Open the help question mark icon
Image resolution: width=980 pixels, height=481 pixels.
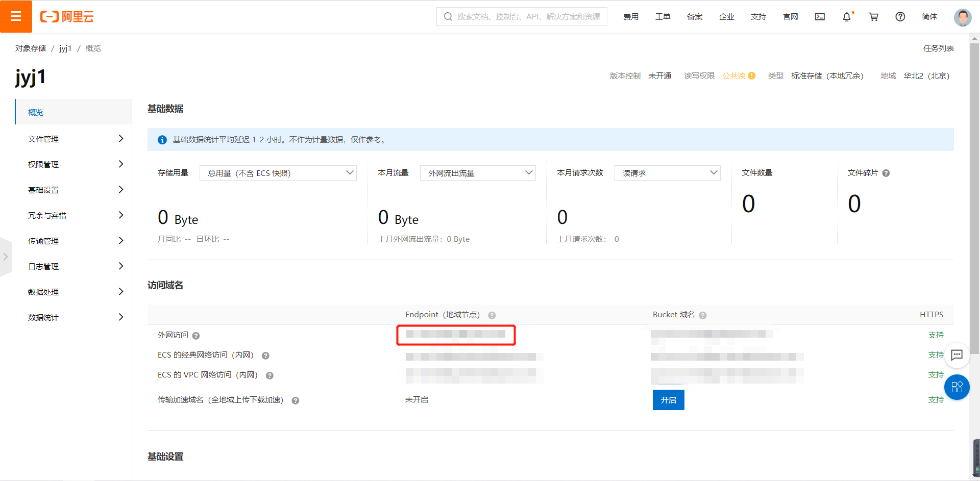900,17
